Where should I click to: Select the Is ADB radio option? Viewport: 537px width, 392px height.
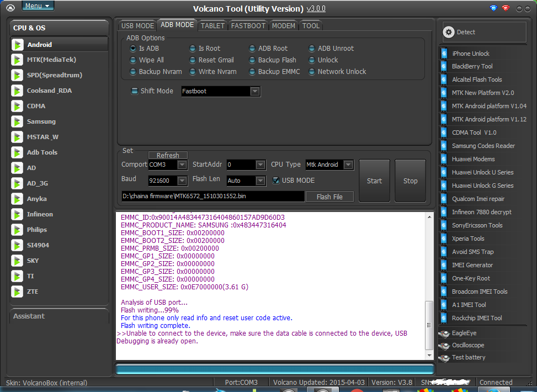[x=133, y=49]
